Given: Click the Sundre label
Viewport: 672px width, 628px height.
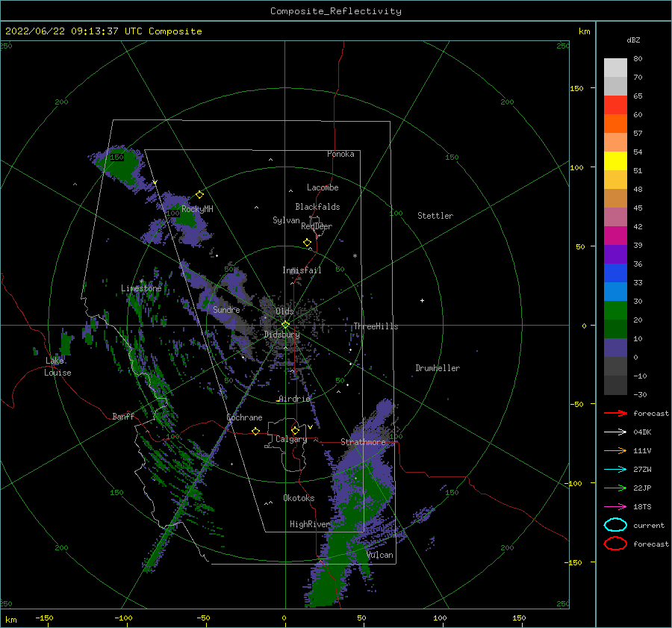Looking at the screenshot, I should 227,309.
